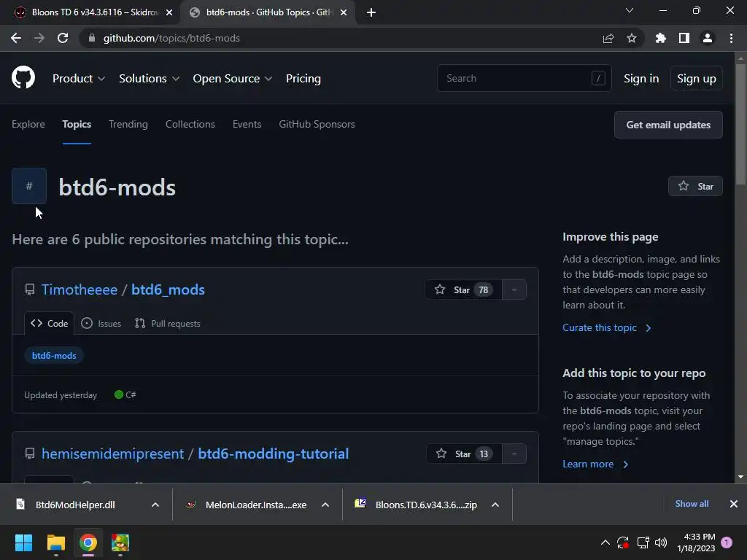This screenshot has width=747, height=560.
Task: Open File Explorer from the taskbar
Action: click(55, 542)
